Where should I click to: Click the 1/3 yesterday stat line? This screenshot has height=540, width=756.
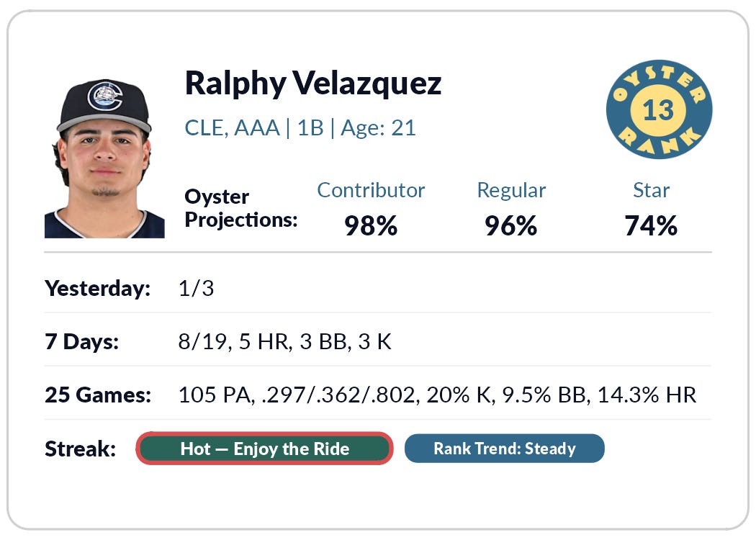[x=197, y=288]
